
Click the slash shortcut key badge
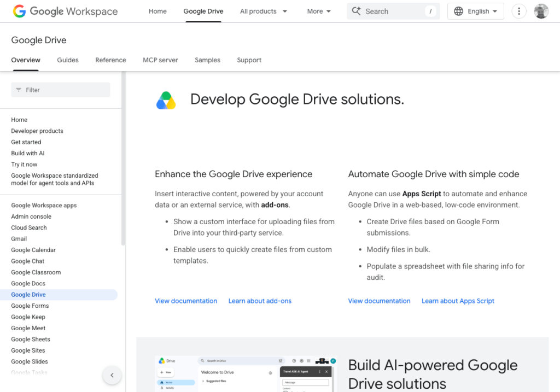point(430,11)
